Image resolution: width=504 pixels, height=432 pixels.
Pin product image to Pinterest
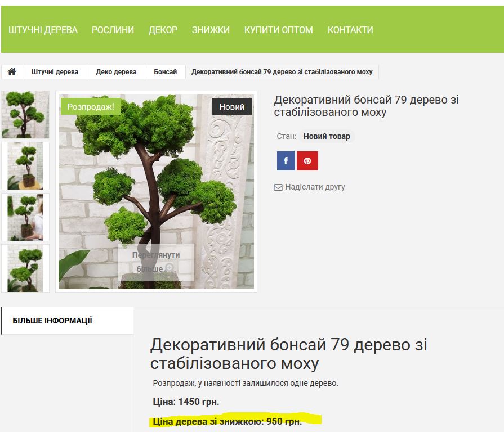click(307, 160)
